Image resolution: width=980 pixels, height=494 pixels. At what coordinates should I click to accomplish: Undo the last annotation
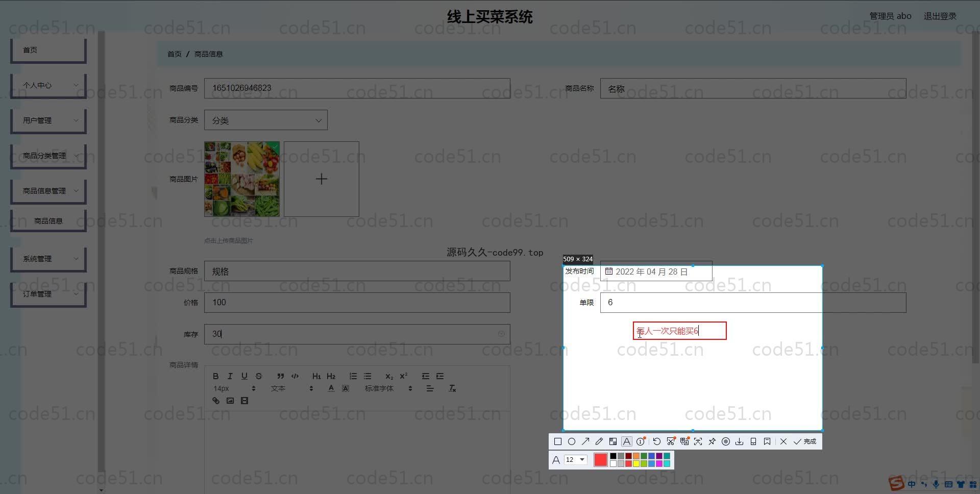[657, 441]
